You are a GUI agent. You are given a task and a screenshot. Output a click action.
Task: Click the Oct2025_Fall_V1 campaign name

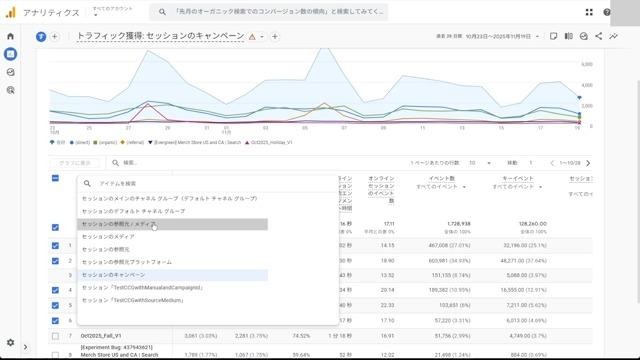tap(101, 336)
